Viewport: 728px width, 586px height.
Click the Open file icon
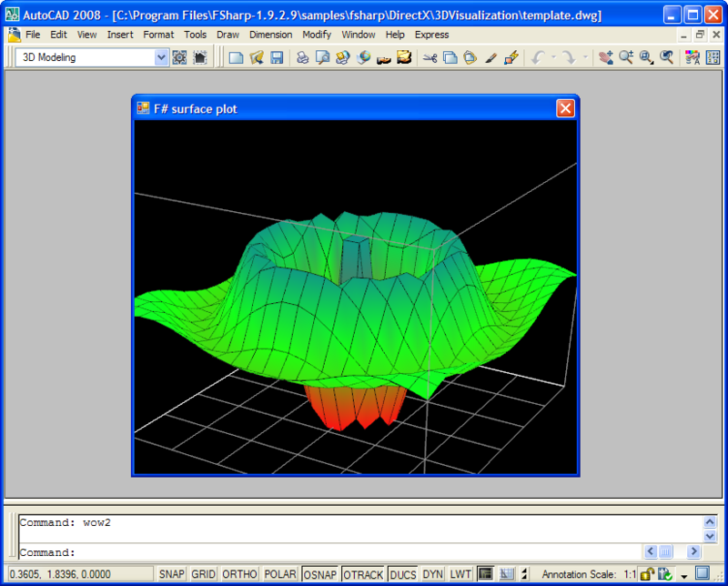point(257,57)
